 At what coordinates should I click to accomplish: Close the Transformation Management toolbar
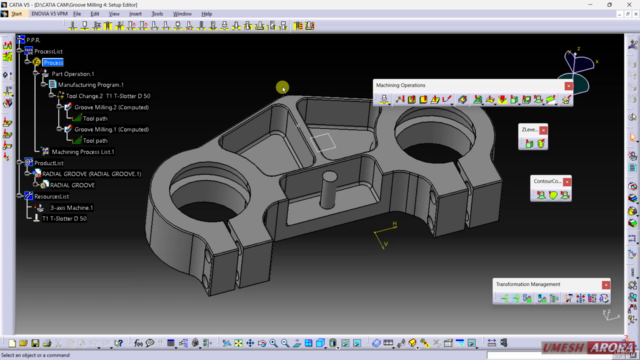tap(606, 284)
